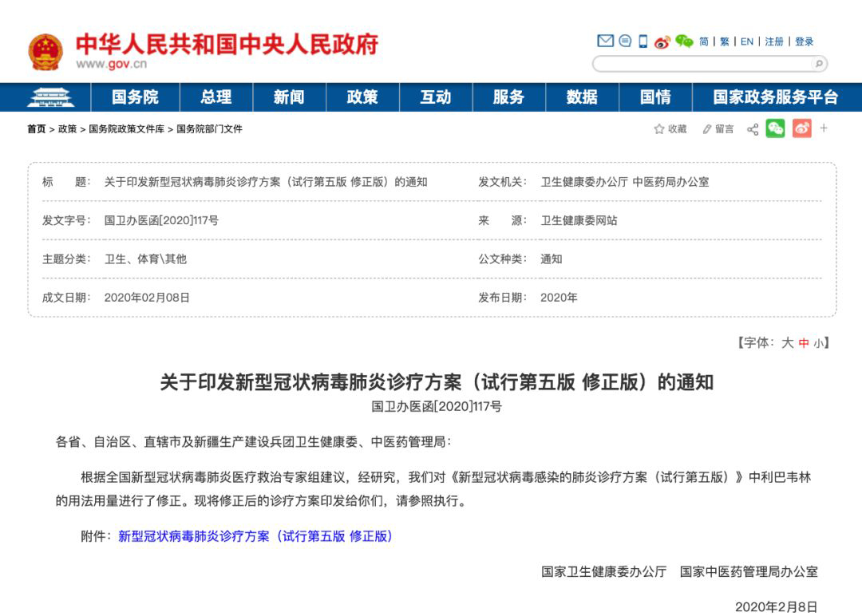This screenshot has height=616, width=862.
Task: Click the search magnifier icon
Action: [x=818, y=64]
